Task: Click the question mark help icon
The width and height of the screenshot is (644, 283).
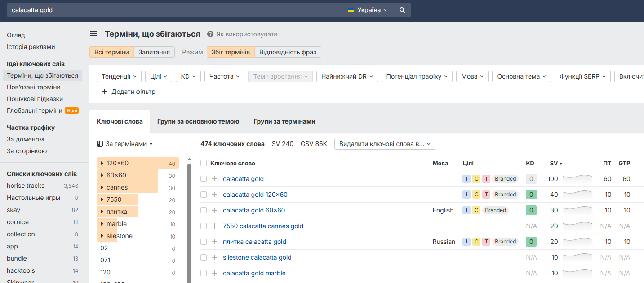Action: coord(210,34)
